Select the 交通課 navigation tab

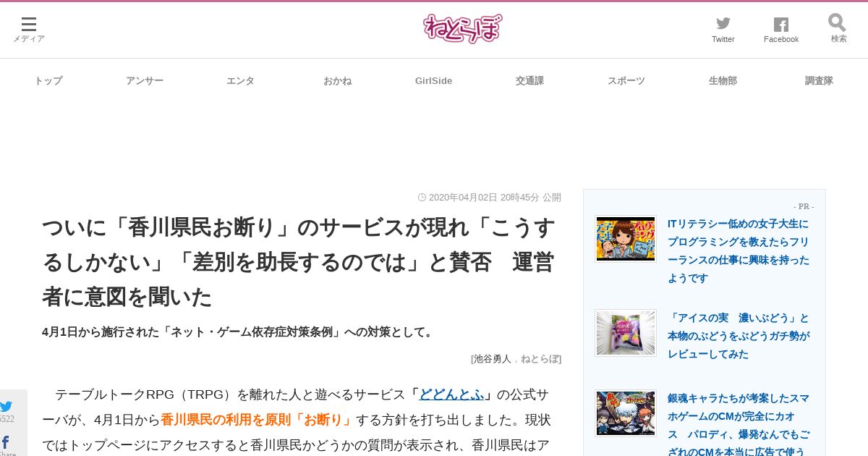tap(529, 81)
